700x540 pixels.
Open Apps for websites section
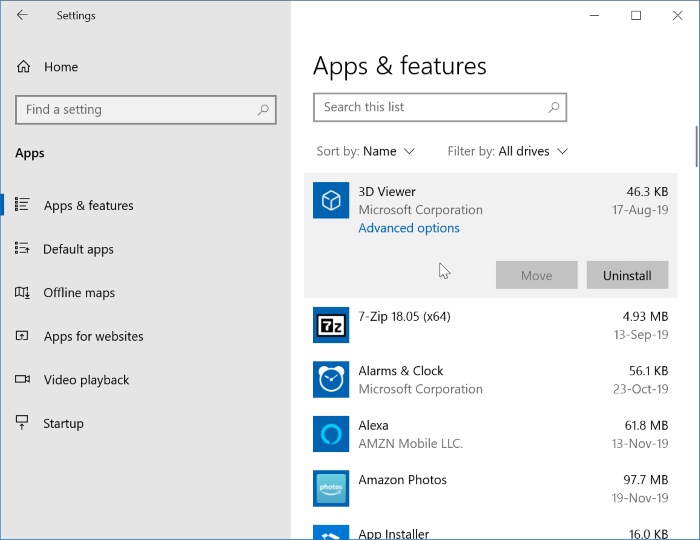coord(93,336)
